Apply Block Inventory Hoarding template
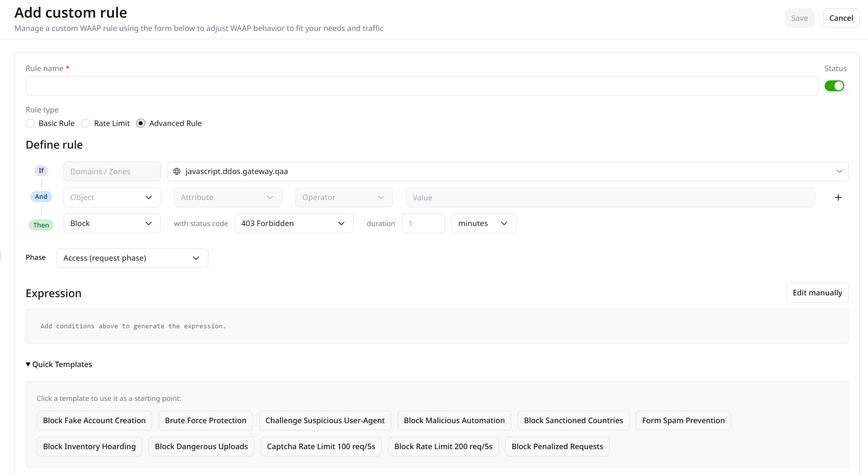 89,447
